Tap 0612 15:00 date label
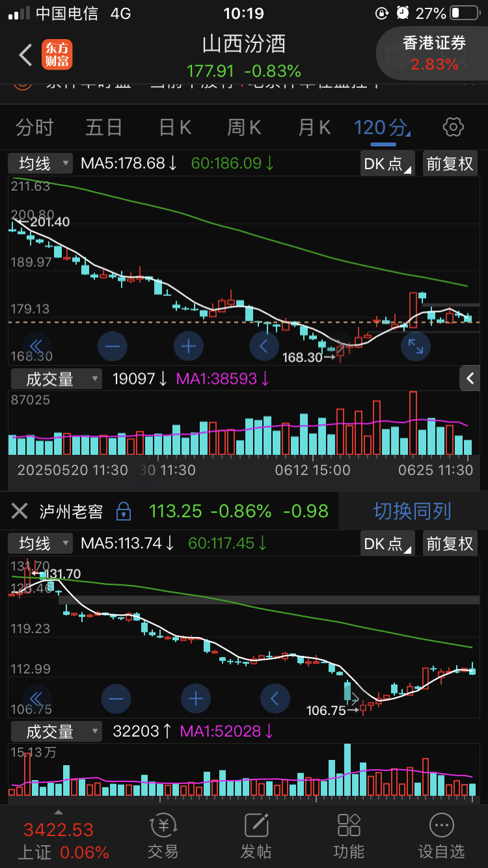488x868 pixels. [312, 470]
